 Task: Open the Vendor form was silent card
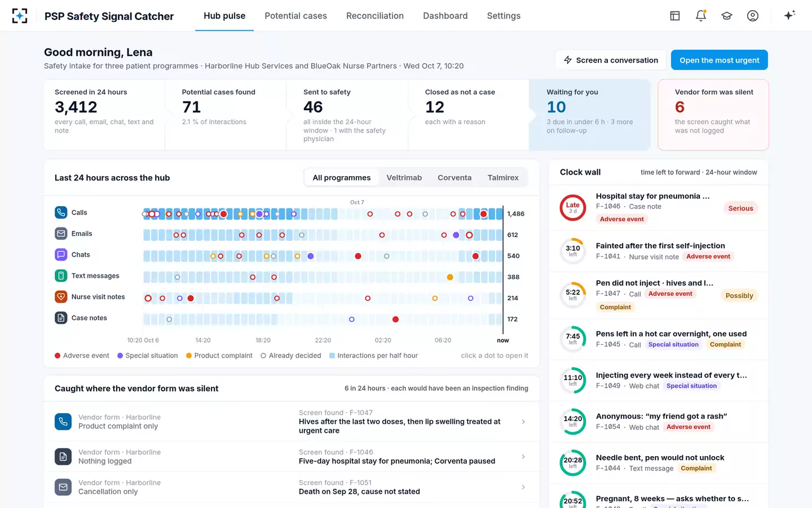[713, 115]
